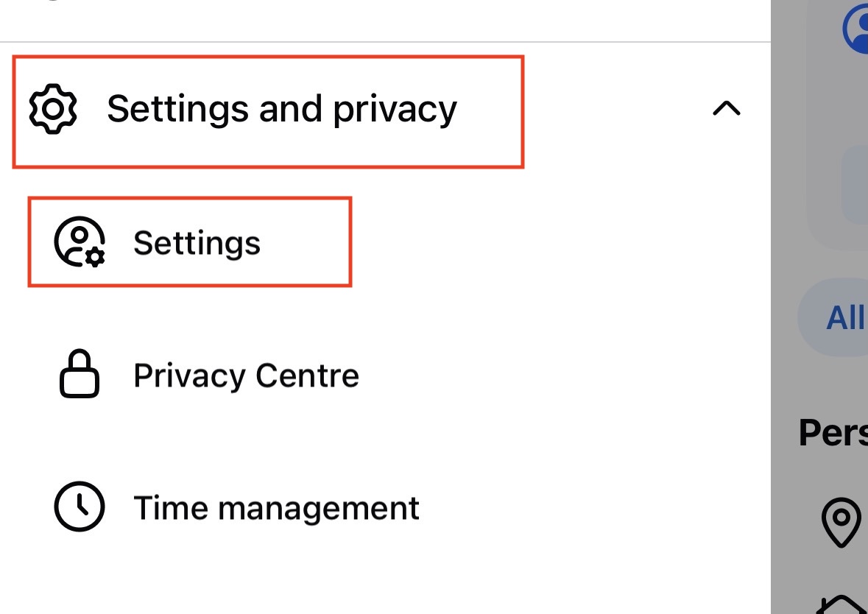Hide the expanded settings list via its chevron
This screenshot has width=868, height=614.
pos(727,108)
